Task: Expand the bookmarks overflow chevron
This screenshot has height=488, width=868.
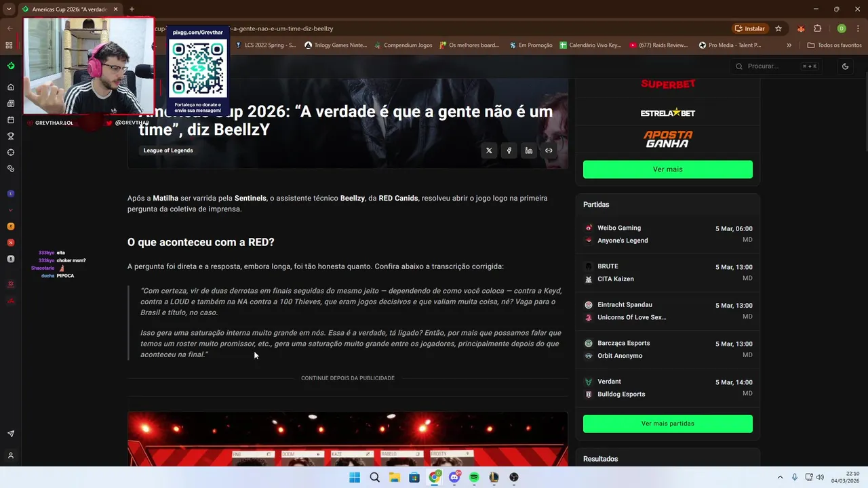Action: (x=789, y=45)
